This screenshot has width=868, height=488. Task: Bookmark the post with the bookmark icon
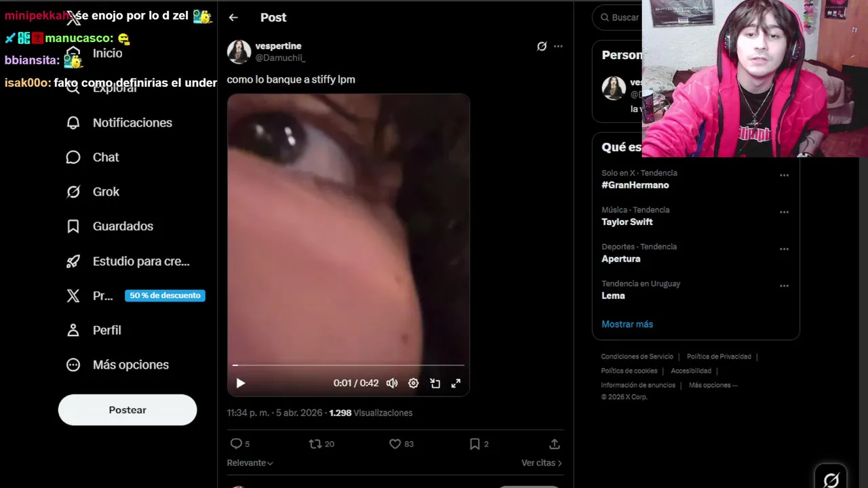pos(475,444)
